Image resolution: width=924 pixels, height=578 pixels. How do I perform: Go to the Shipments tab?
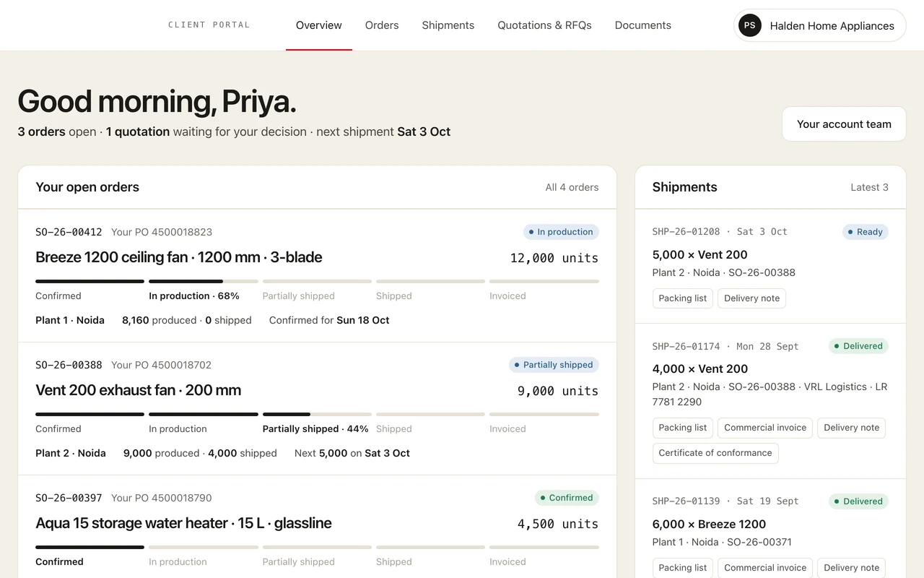[x=448, y=25]
